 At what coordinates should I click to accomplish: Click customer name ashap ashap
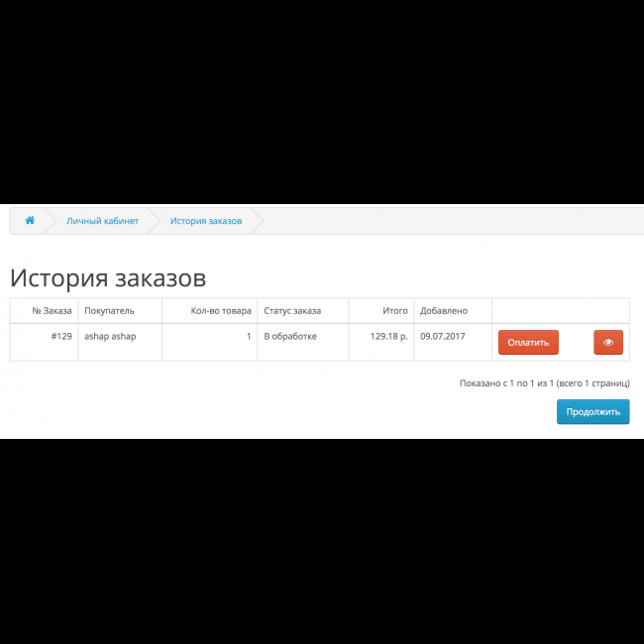(110, 337)
